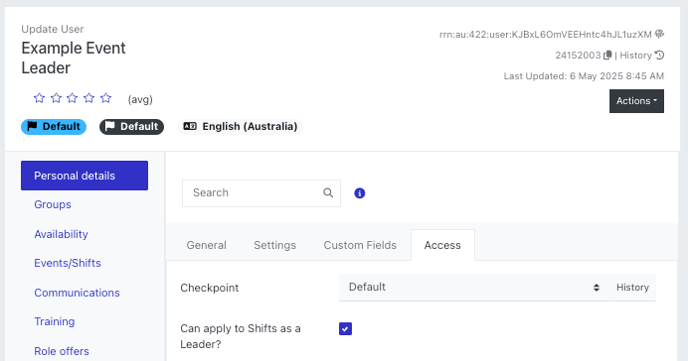This screenshot has width=688, height=361.
Task: Go to the Events/Shifts section
Action: pyautogui.click(x=68, y=263)
